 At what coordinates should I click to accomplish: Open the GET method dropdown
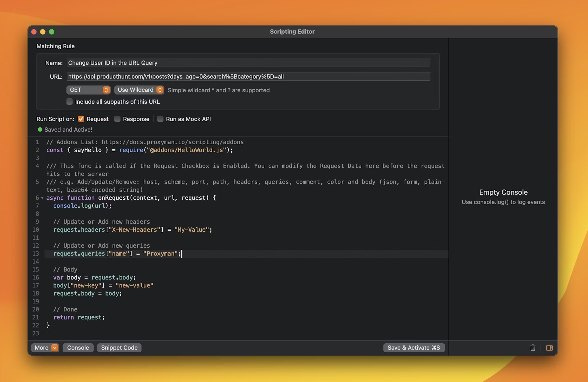click(x=88, y=90)
